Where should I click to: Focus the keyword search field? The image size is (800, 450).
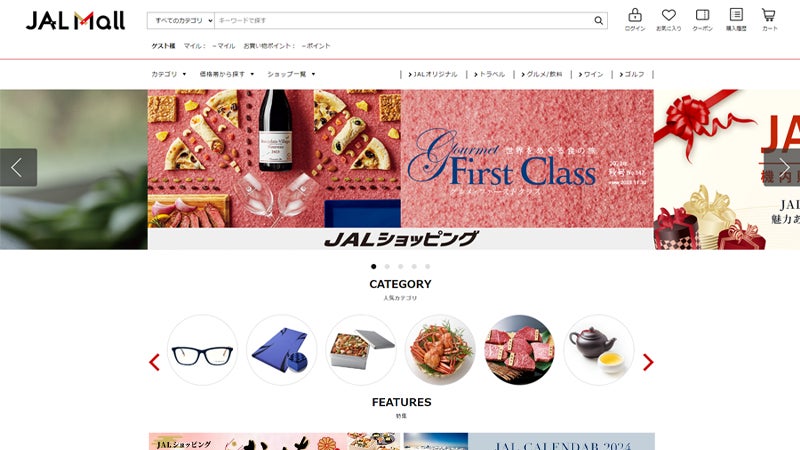[x=403, y=20]
